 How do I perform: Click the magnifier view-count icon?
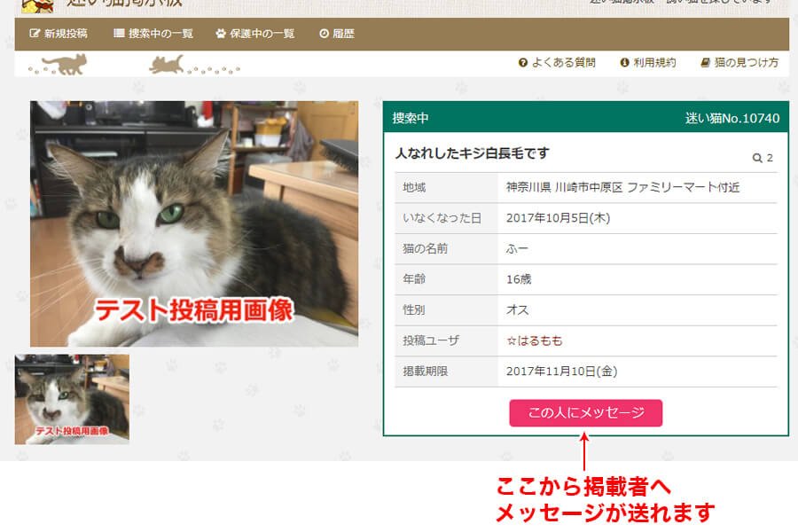pyautogui.click(x=757, y=158)
